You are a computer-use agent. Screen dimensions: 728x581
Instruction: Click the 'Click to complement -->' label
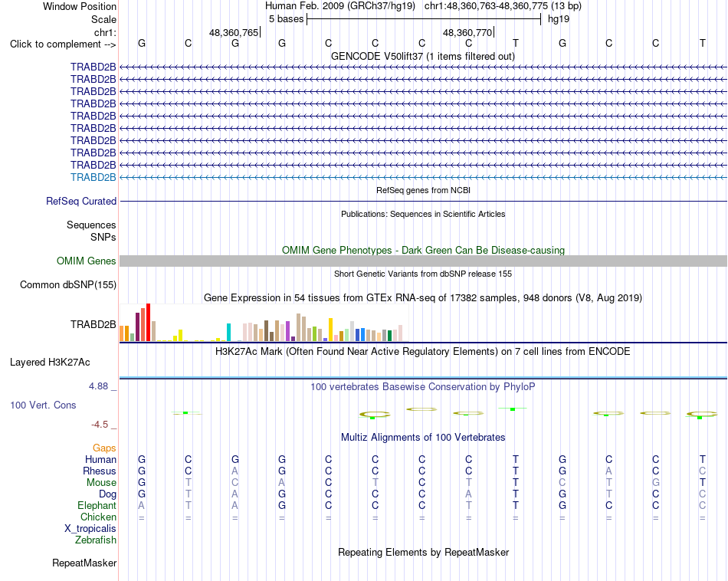tap(63, 44)
